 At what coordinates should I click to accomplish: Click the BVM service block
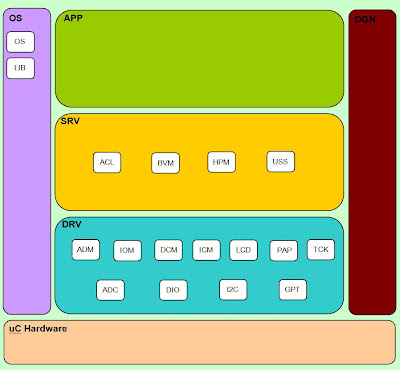[165, 163]
